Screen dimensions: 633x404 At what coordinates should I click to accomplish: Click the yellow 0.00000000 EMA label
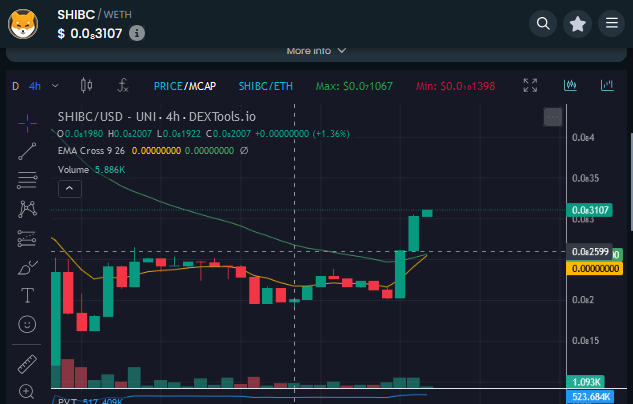point(595,269)
